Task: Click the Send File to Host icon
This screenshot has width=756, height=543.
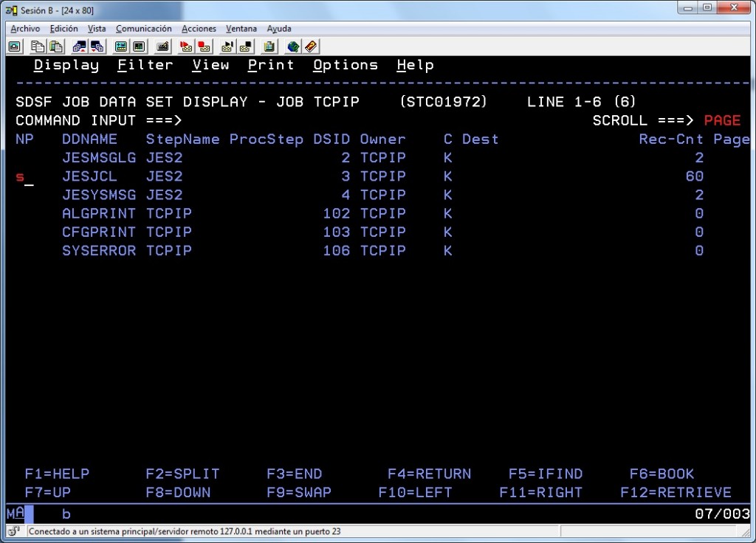Action: [x=79, y=46]
